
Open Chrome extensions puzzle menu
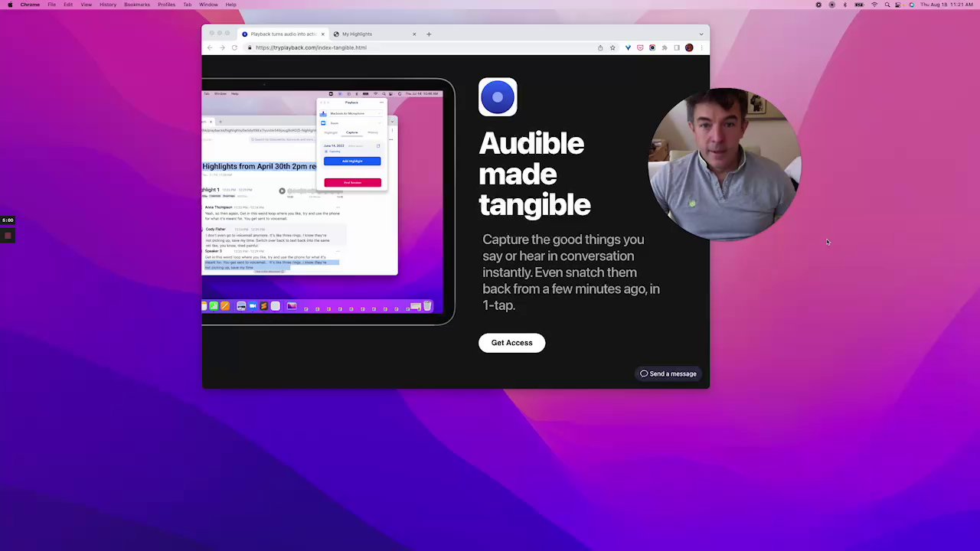click(x=665, y=47)
